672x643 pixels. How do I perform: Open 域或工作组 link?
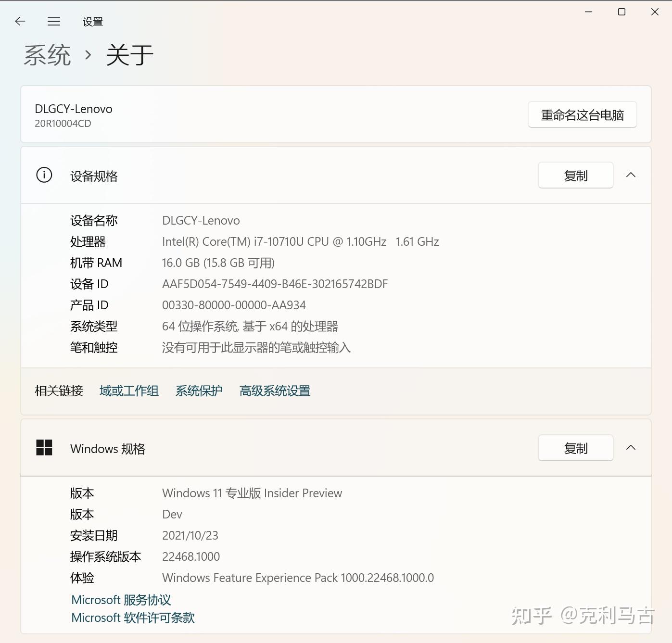(129, 391)
